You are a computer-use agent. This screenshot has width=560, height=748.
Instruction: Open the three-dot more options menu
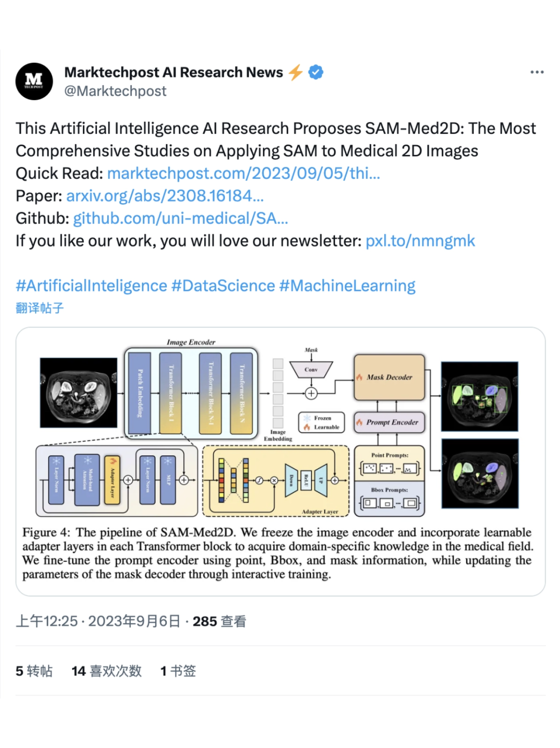point(537,72)
